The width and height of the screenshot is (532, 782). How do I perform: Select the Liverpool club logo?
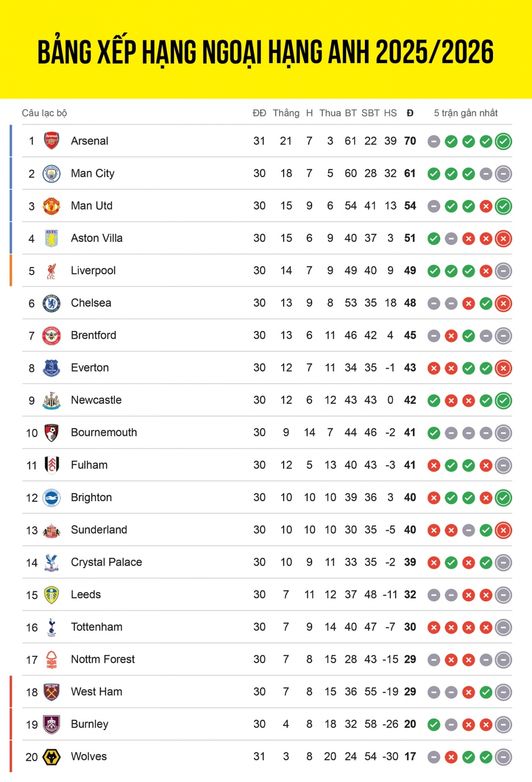click(x=51, y=271)
